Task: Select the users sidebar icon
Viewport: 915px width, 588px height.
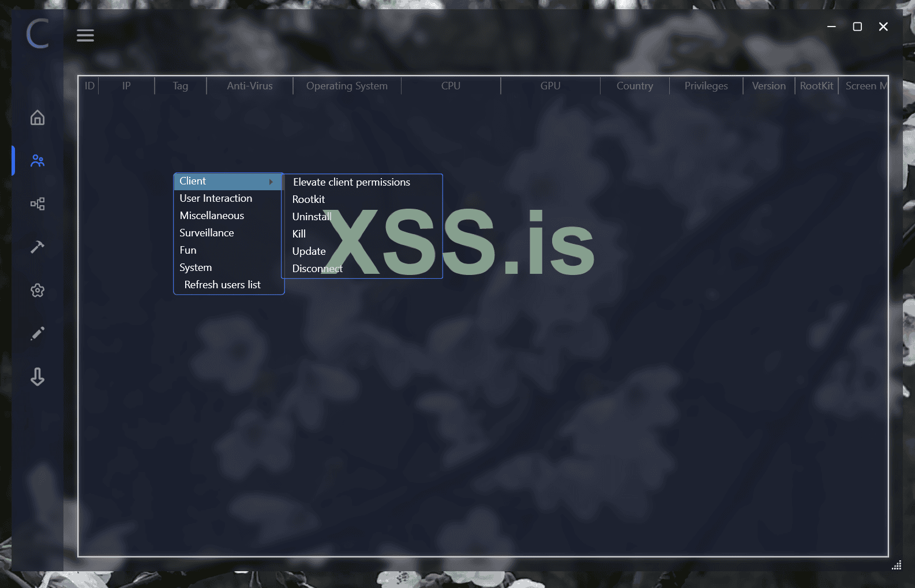Action: [x=37, y=161]
